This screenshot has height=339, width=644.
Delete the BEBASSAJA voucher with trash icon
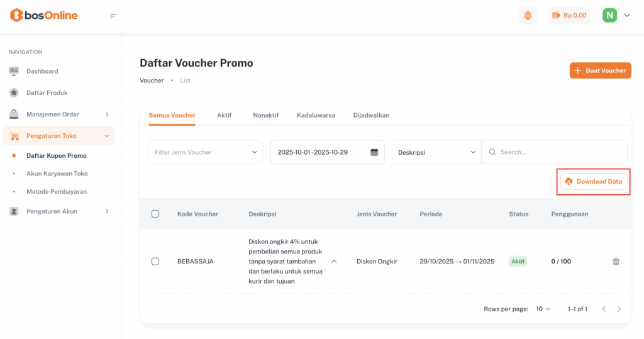(x=616, y=262)
